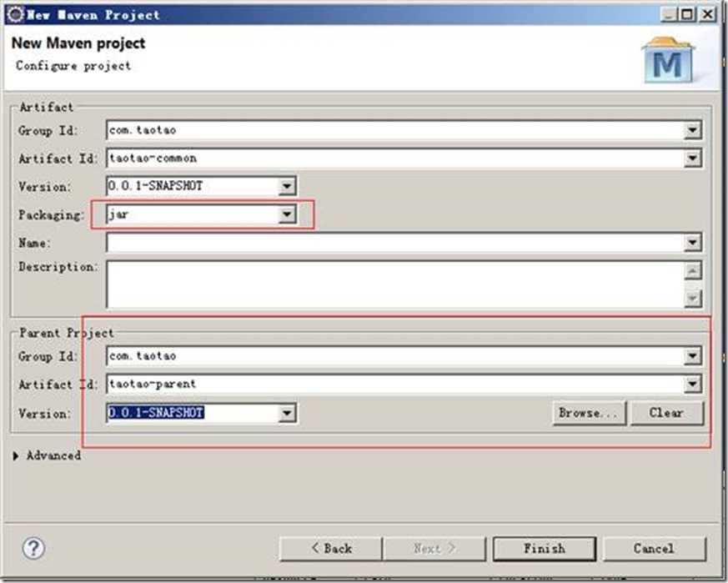Viewport: 728px width, 583px height.
Task: Open the Parent Project Version dropdown arrow
Action: (x=287, y=413)
